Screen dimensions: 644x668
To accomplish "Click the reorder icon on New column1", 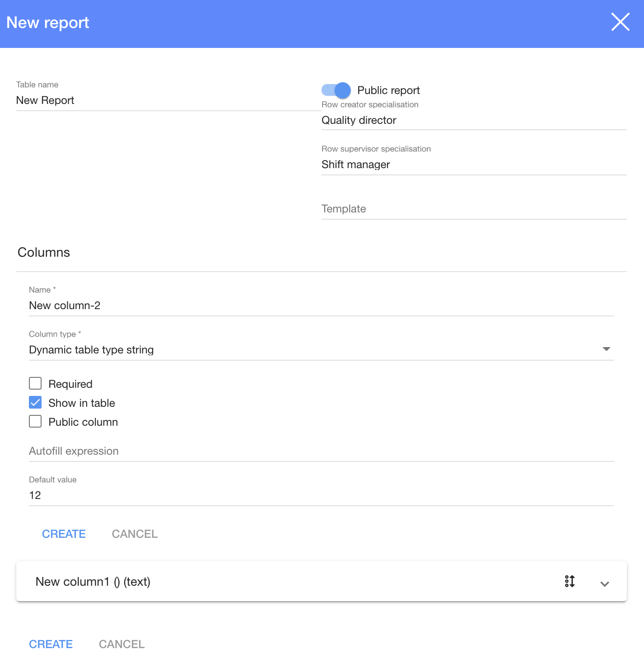I will (569, 581).
